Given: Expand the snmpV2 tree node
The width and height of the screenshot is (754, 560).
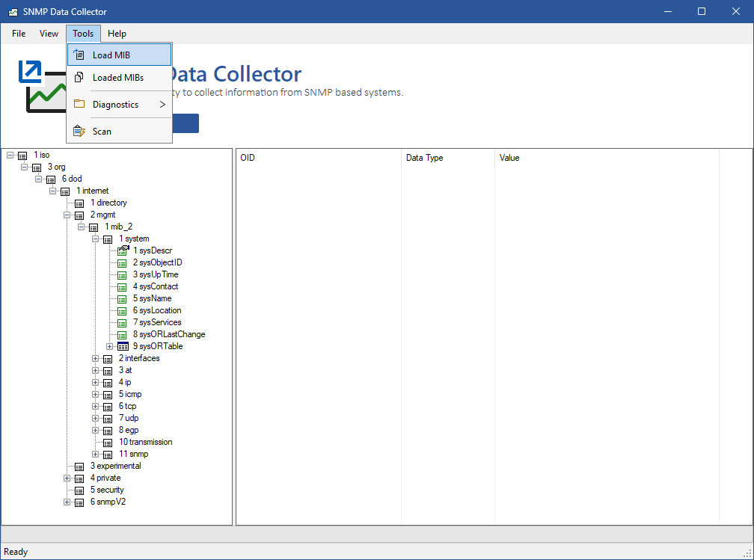Looking at the screenshot, I should pos(67,502).
